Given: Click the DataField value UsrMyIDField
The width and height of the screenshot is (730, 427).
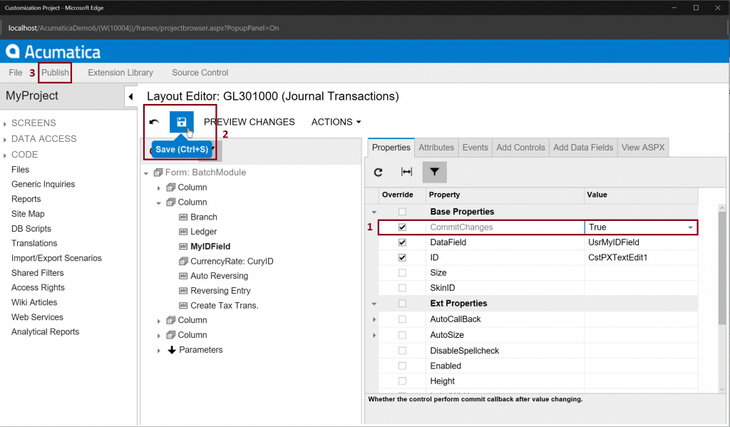Looking at the screenshot, I should click(614, 243).
